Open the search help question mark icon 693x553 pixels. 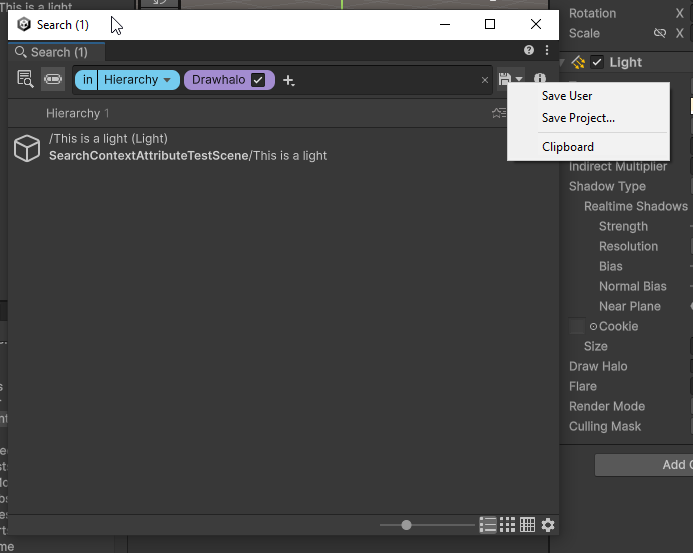coord(529,50)
